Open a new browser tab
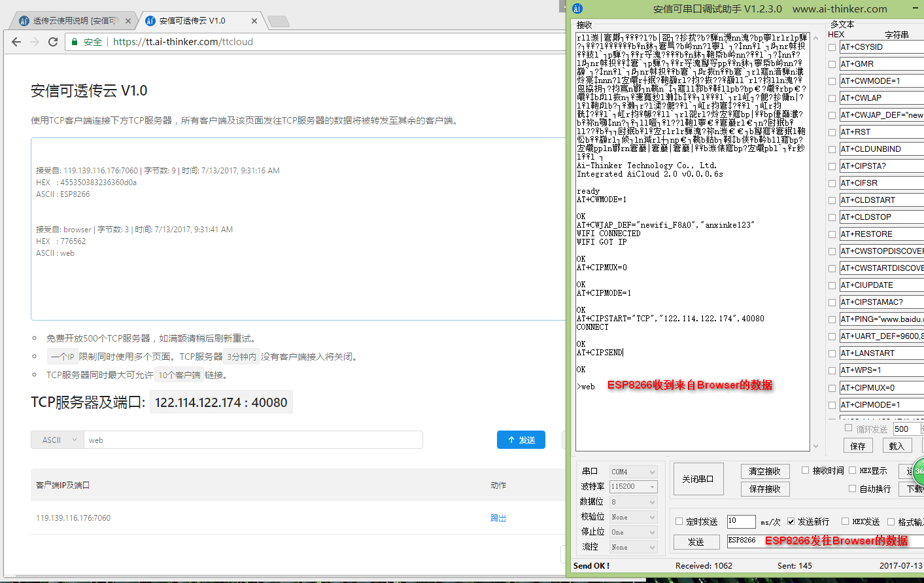924x583 pixels. (x=279, y=22)
